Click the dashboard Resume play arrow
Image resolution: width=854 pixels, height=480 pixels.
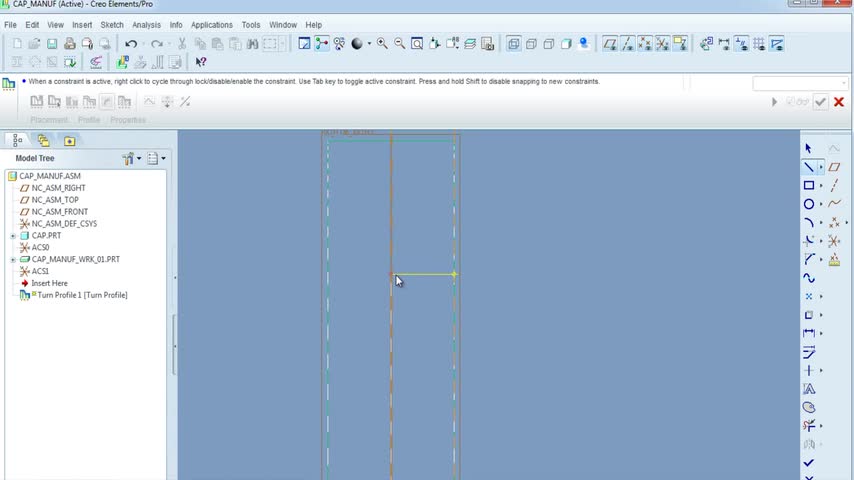coord(774,102)
